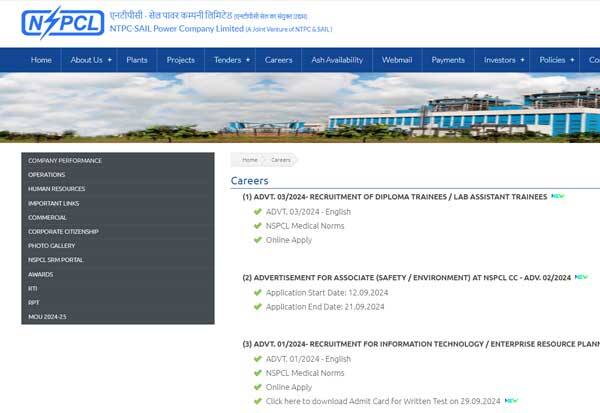Screen dimensions: 600x413
Task: Open Human Resources sidebar link
Action: pyautogui.click(x=56, y=189)
